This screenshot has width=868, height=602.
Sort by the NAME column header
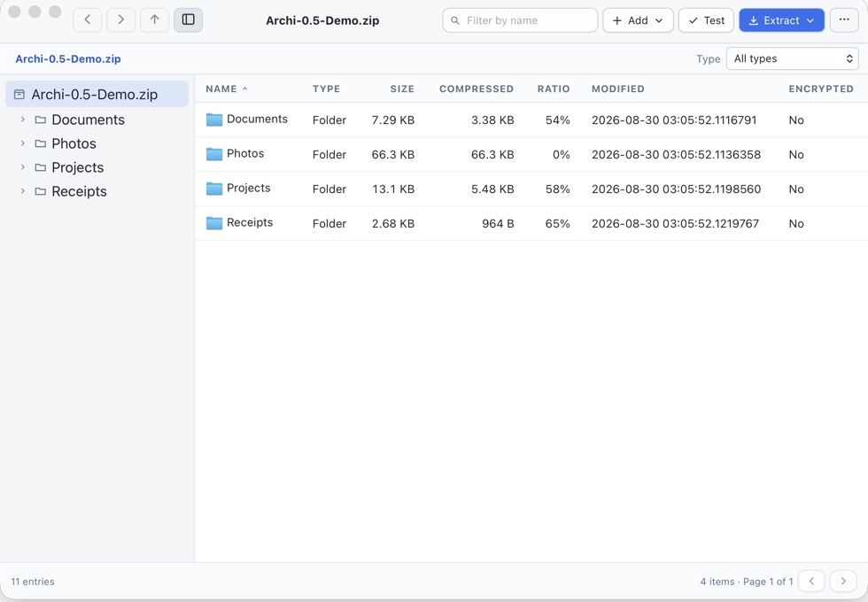pyautogui.click(x=227, y=89)
